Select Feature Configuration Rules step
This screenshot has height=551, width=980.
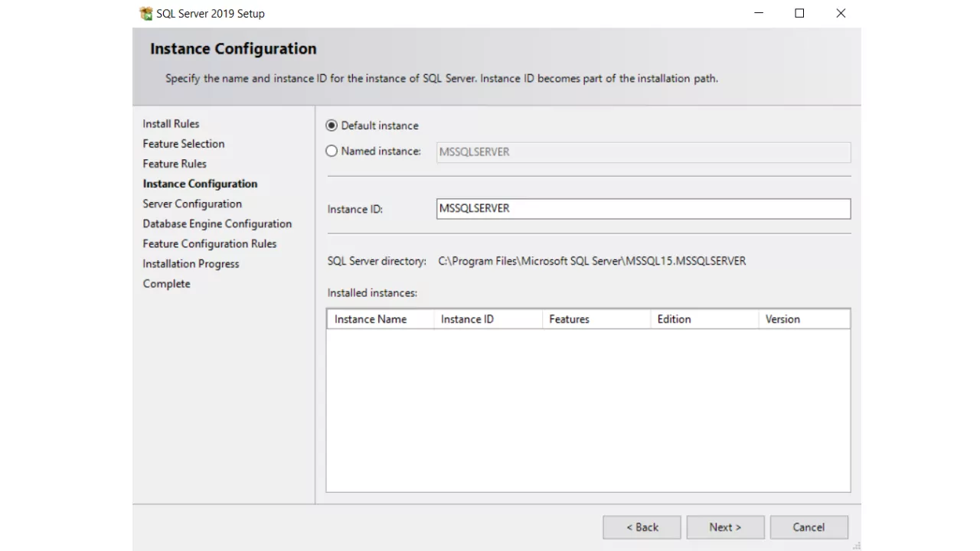210,243
